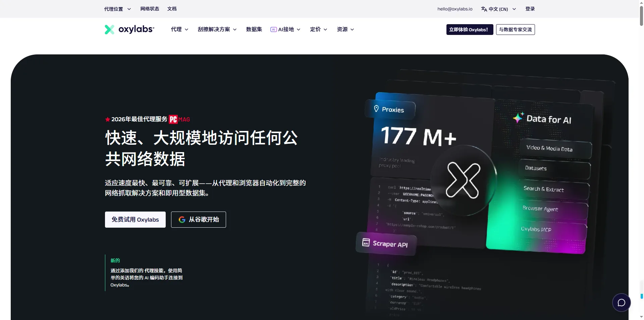
Task: Click the language translate icon
Action: pos(484,9)
